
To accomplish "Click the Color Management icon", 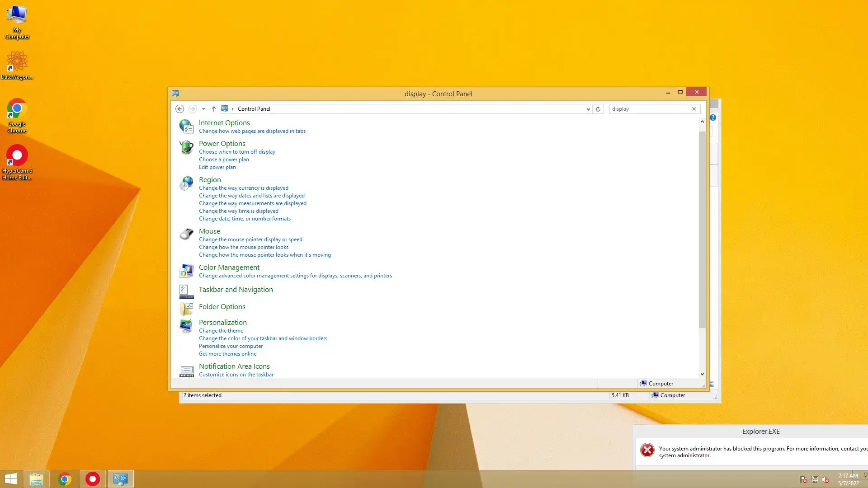I will pos(186,271).
